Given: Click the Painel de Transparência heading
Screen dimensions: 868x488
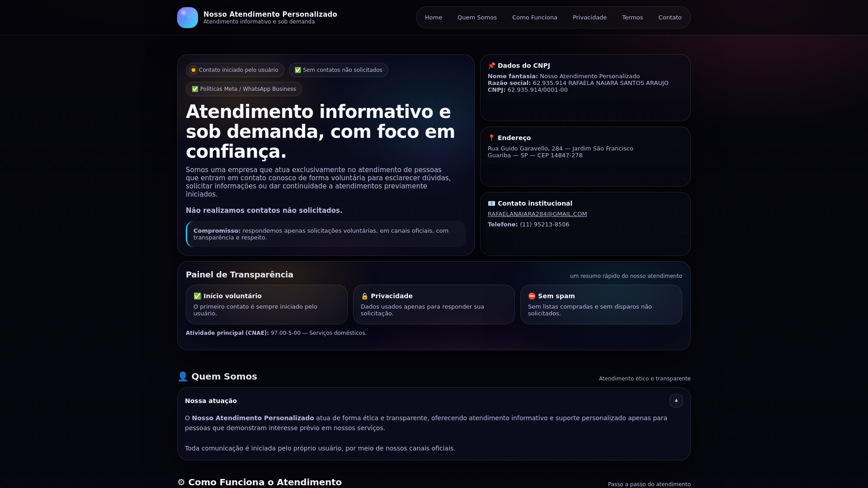Looking at the screenshot, I should 239,275.
